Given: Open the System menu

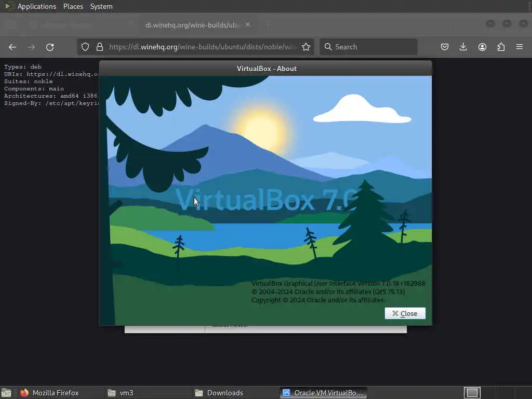Looking at the screenshot, I should click(101, 6).
